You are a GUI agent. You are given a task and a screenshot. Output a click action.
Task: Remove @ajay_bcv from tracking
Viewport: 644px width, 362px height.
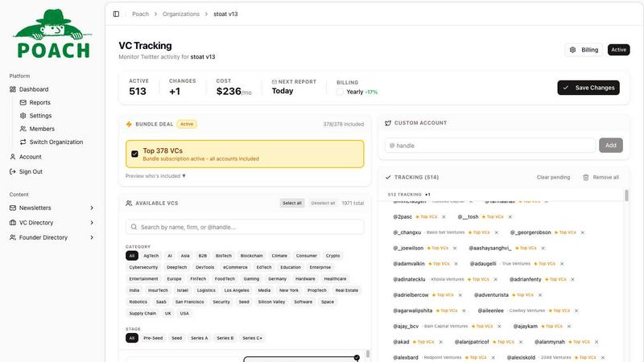499,327
